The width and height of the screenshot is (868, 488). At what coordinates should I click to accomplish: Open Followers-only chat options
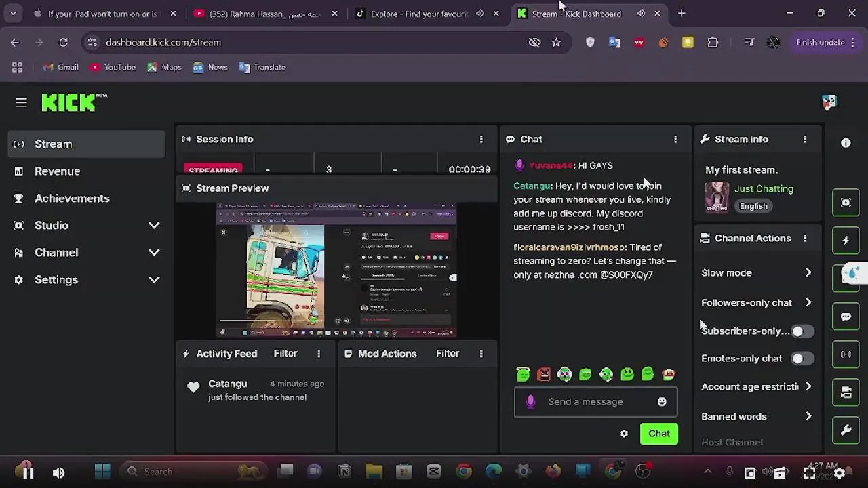(757, 302)
